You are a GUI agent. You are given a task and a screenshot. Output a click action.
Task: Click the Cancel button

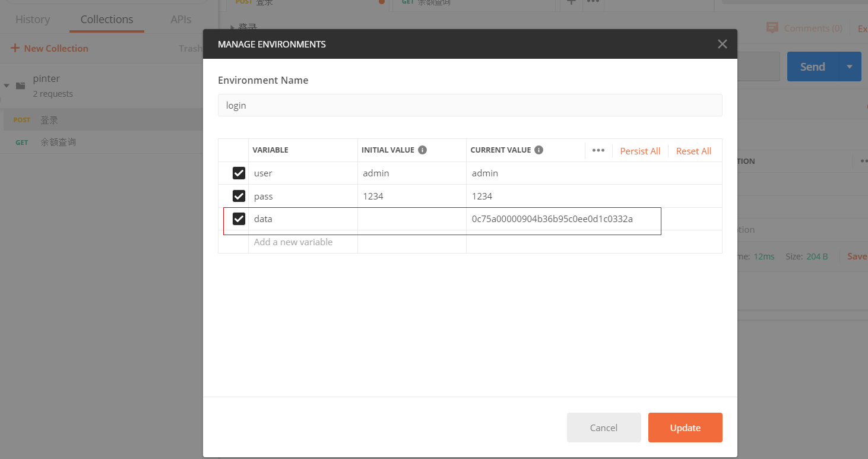click(x=604, y=428)
